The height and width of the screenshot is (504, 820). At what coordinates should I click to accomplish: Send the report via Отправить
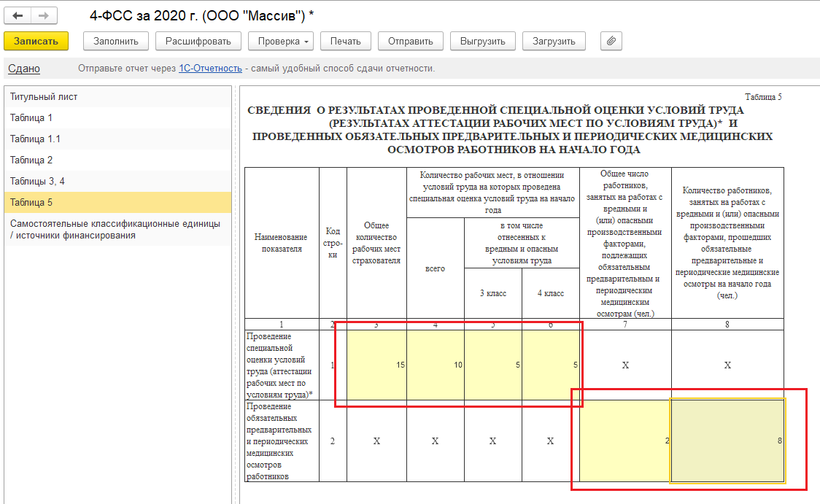(x=411, y=41)
